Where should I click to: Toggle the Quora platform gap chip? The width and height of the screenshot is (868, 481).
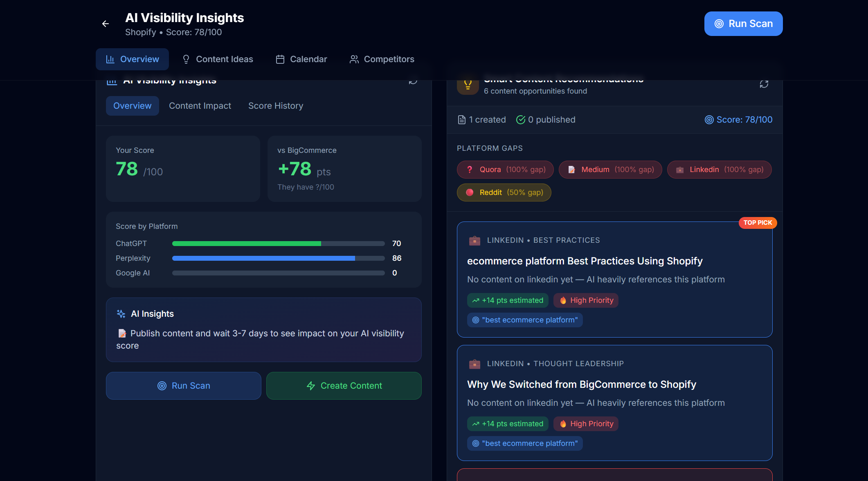(x=505, y=169)
